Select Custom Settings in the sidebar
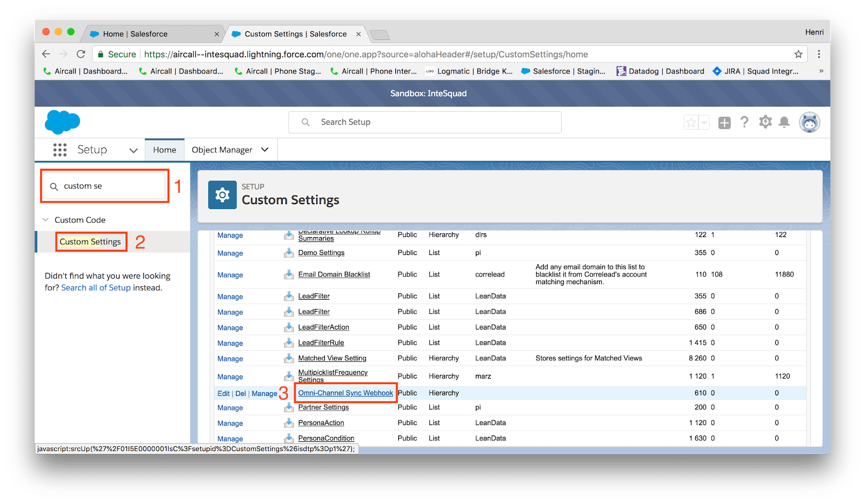This screenshot has width=865, height=504. pyautogui.click(x=90, y=241)
